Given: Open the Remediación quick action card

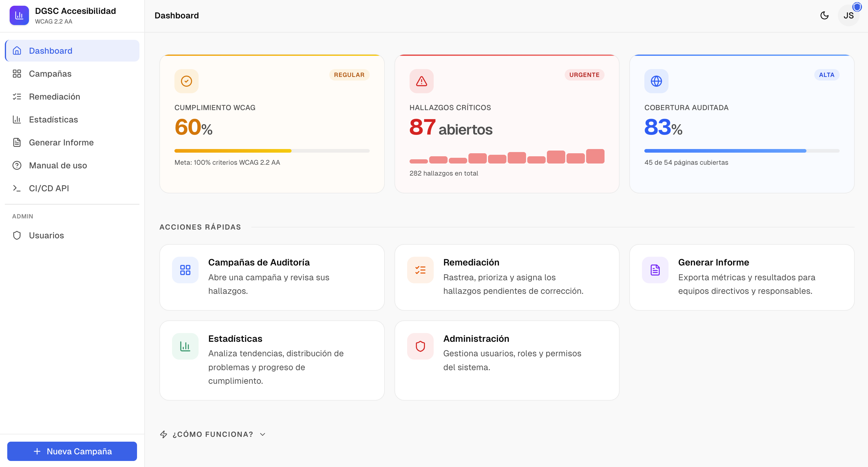Looking at the screenshot, I should coord(507,278).
